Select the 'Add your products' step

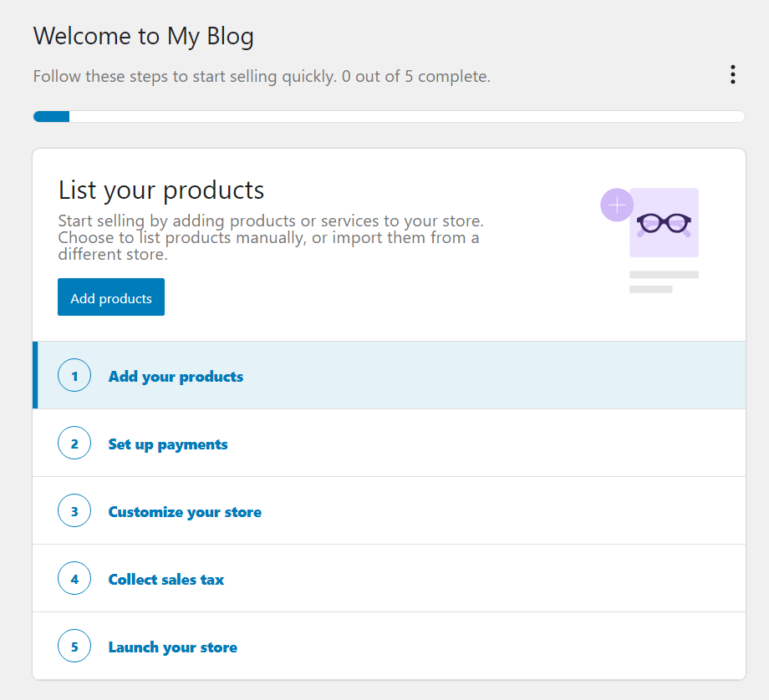click(390, 376)
